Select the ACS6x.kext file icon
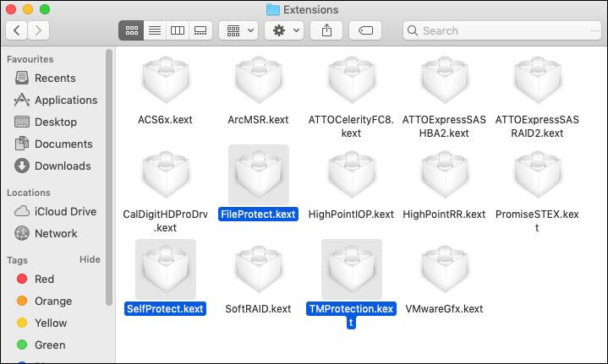The image size is (608, 364). (x=166, y=79)
